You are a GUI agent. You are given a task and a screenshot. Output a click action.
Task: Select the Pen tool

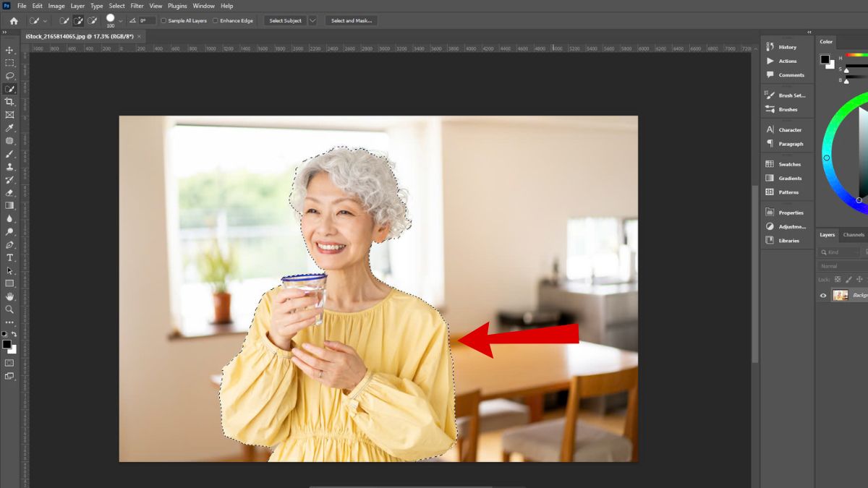pos(9,244)
